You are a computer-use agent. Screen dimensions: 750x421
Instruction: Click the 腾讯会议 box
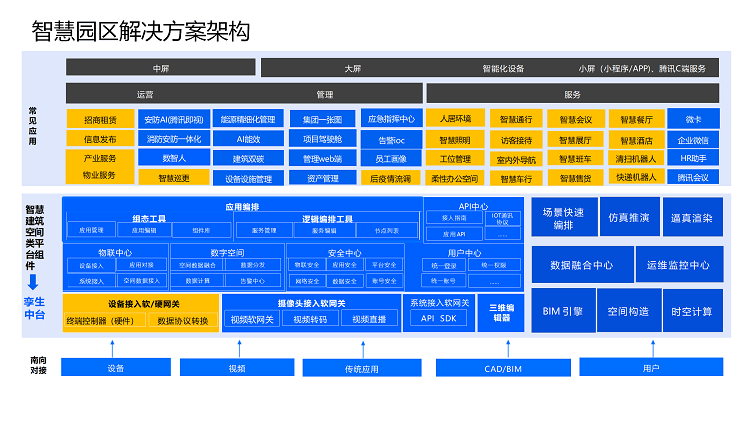[693, 177]
